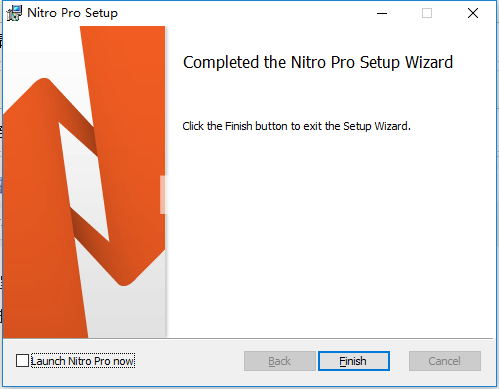Click the greyed-out Cancel button
Viewport: 499px width, 389px height.
click(x=445, y=361)
